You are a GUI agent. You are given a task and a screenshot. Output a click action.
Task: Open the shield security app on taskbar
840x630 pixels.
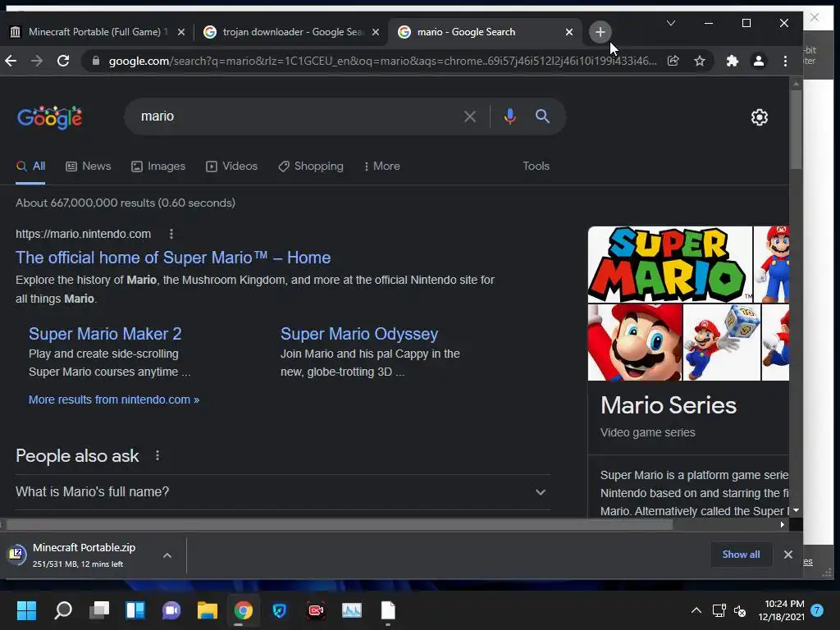pyautogui.click(x=280, y=610)
